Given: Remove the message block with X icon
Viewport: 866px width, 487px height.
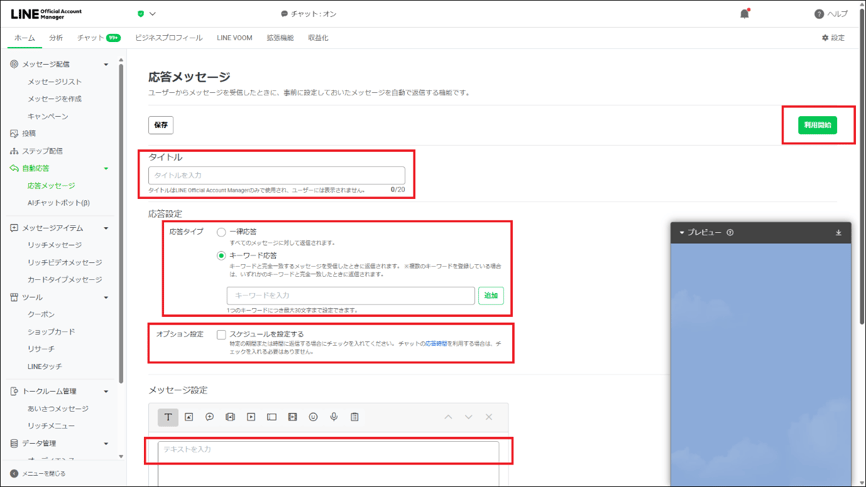Looking at the screenshot, I should pyautogui.click(x=489, y=417).
